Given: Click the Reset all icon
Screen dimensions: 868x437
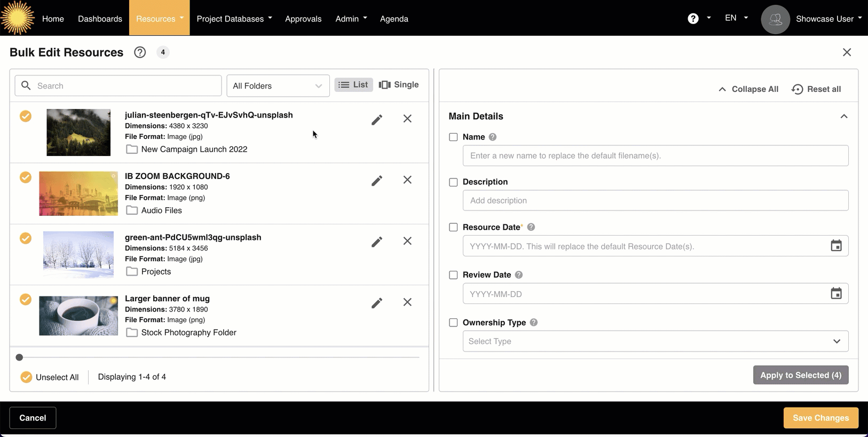Looking at the screenshot, I should (797, 89).
